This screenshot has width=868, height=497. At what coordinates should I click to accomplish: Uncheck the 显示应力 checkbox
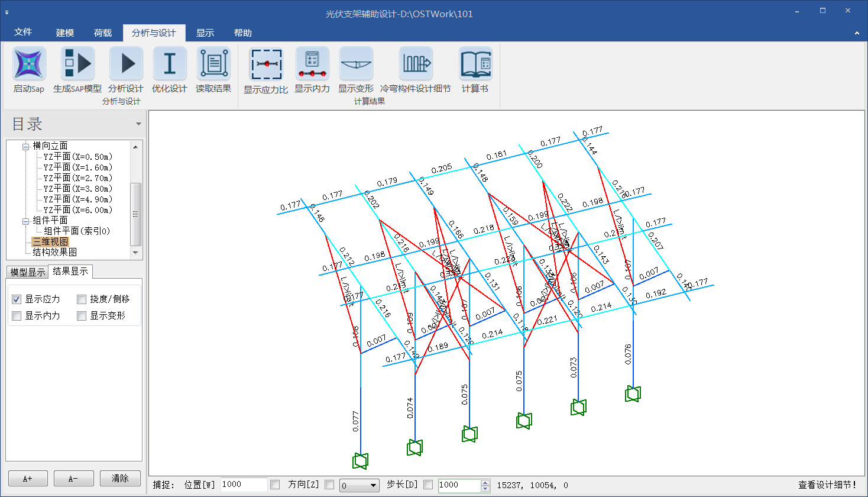point(17,299)
